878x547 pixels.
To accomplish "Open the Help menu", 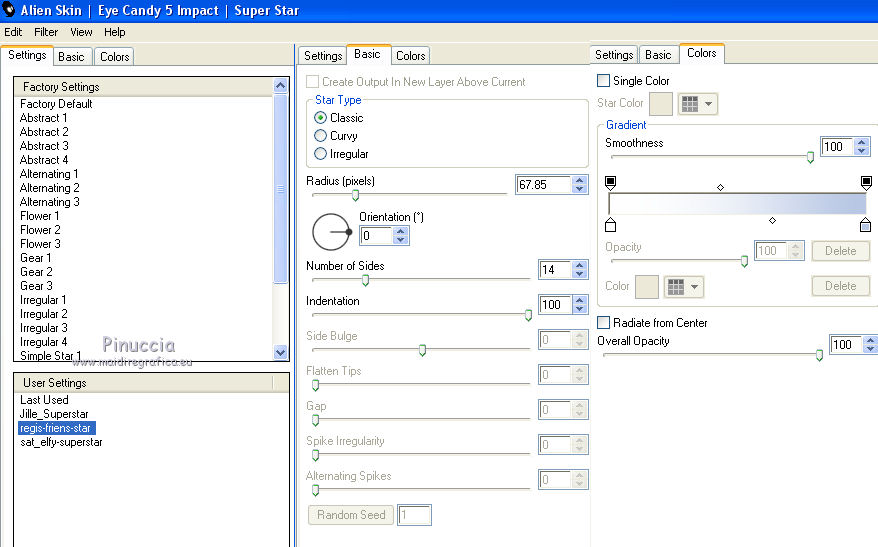I will 115,32.
